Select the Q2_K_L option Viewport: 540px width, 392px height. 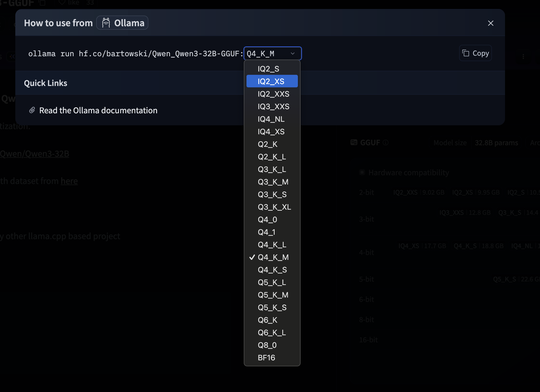click(x=272, y=157)
